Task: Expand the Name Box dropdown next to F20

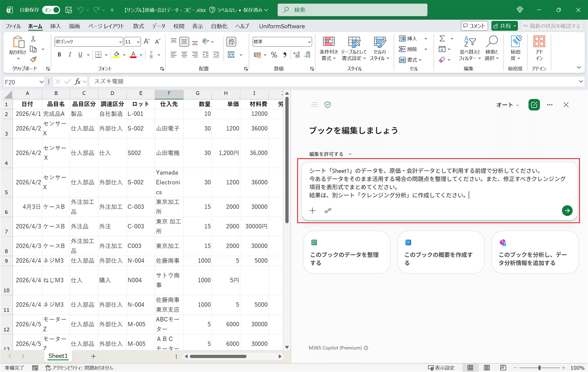Action: click(x=41, y=82)
